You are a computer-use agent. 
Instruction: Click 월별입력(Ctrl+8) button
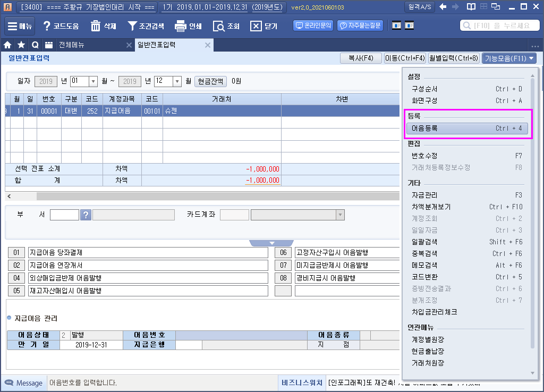(454, 58)
